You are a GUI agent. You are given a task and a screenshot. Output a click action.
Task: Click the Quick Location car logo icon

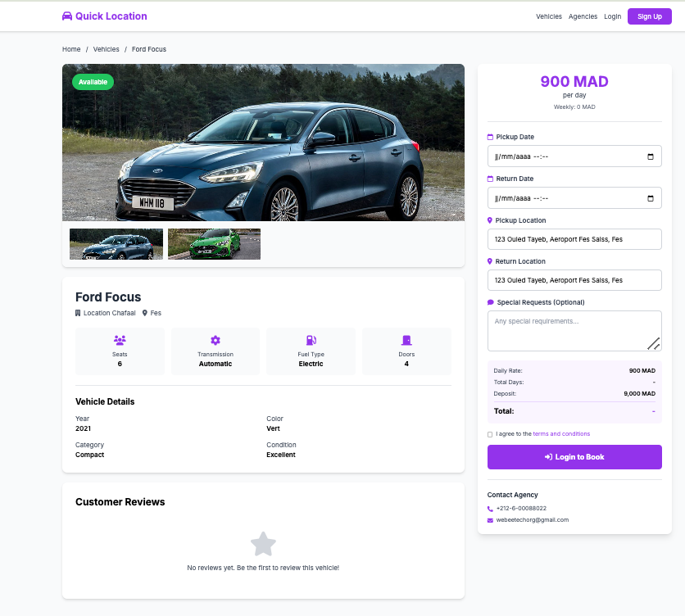(x=67, y=16)
